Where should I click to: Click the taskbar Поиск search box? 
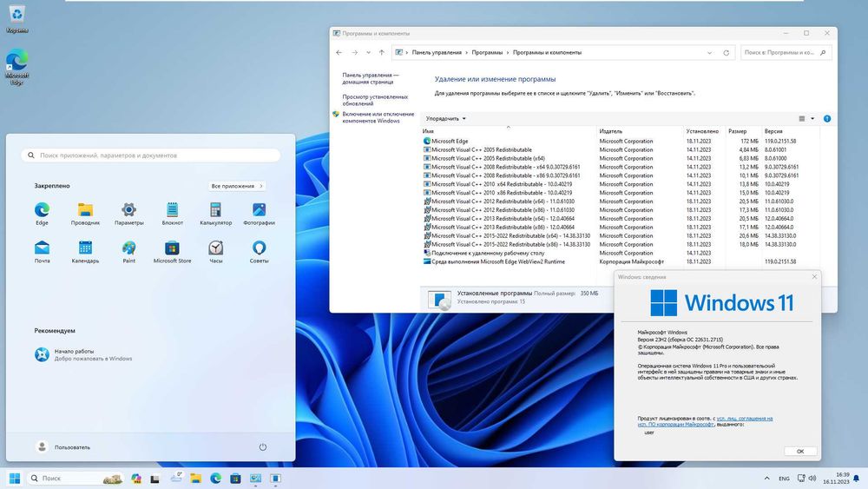click(76, 478)
